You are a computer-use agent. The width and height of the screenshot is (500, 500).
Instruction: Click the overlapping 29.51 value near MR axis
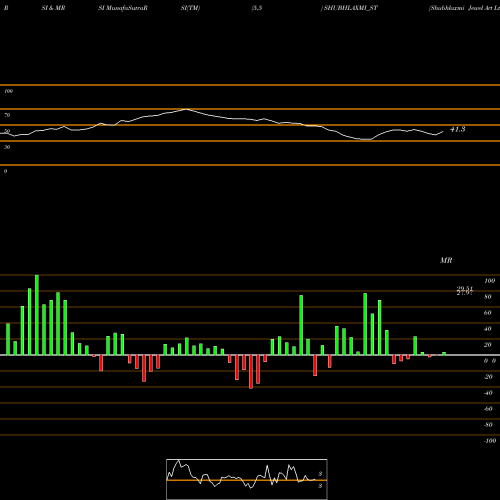(465, 289)
